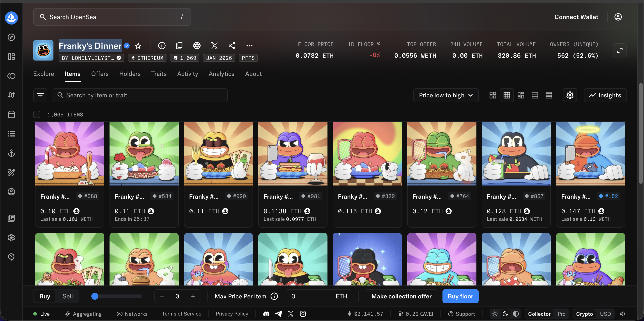Screen dimensions: 644x321
Task: Switch currency display to USD
Action: (x=605, y=314)
